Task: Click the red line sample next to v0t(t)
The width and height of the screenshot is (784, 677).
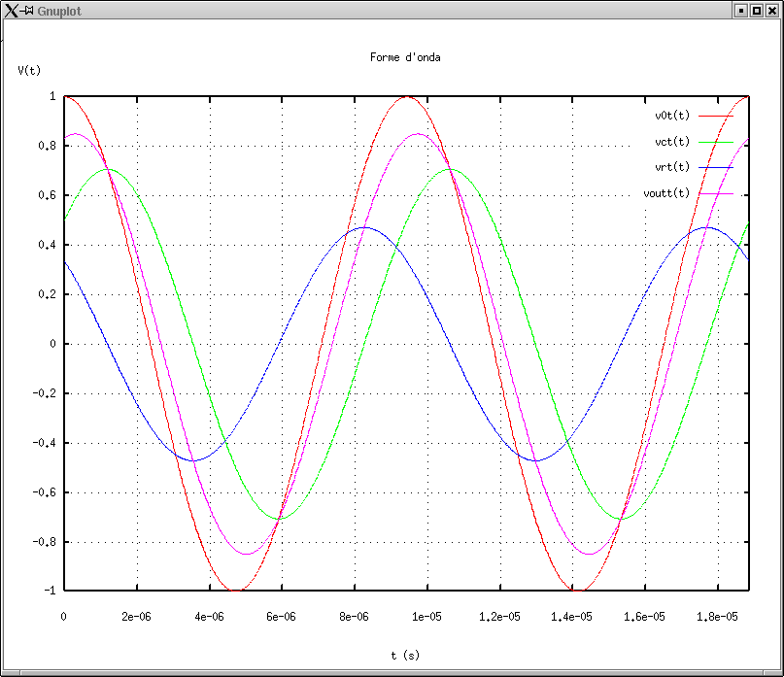Action: [715, 116]
